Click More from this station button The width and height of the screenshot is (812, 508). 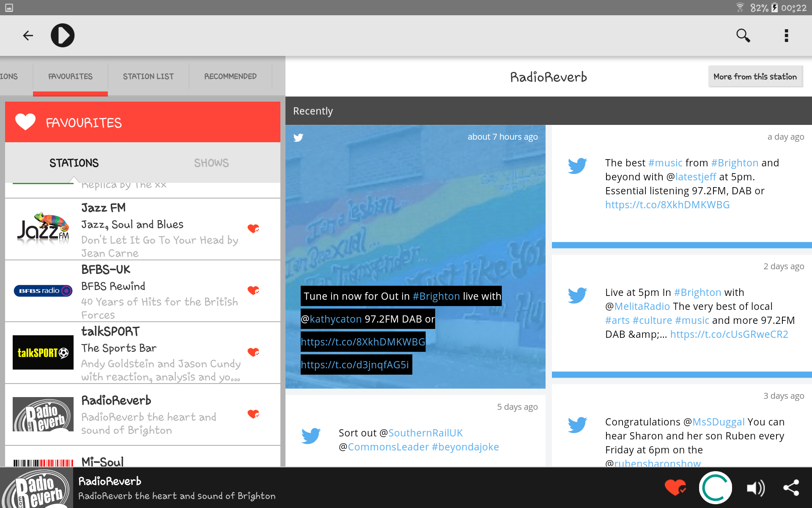(755, 77)
